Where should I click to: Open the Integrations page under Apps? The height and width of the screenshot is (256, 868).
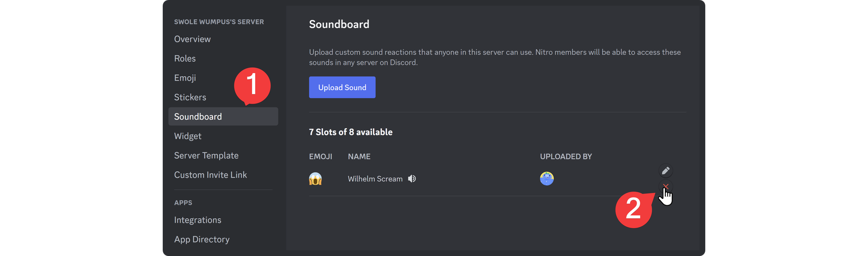[197, 220]
